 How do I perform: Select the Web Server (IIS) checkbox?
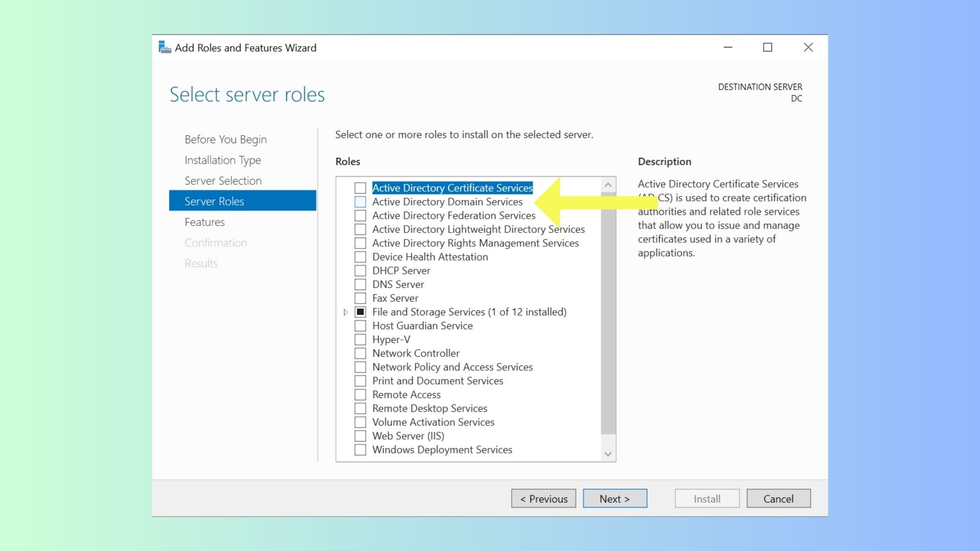(x=360, y=436)
